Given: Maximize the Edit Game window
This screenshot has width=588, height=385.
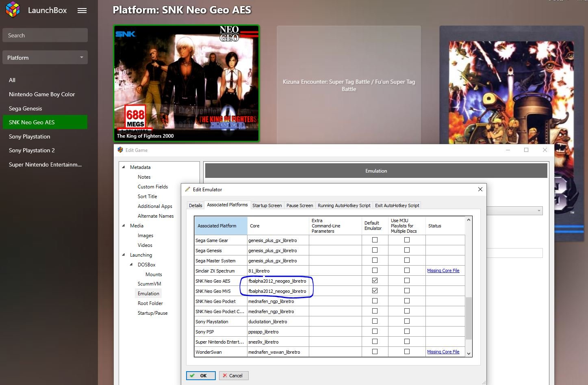Looking at the screenshot, I should tap(526, 150).
